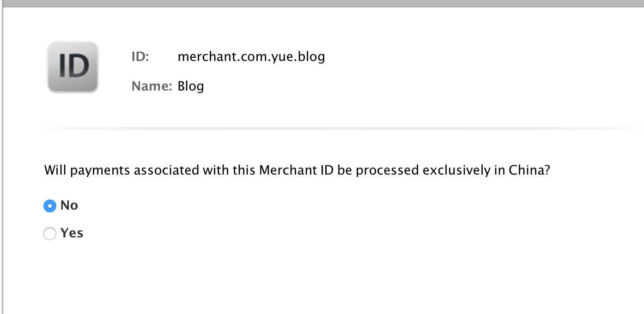
Task: Click the China payment processing question
Action: tap(297, 170)
